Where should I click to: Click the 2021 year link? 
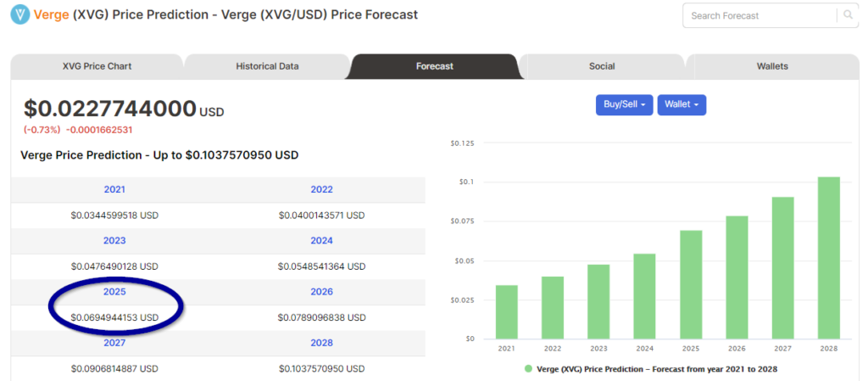click(114, 189)
